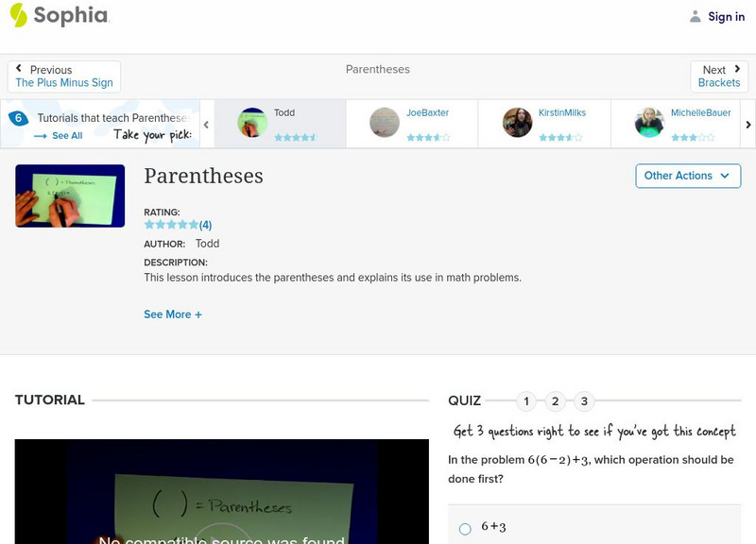This screenshot has height=544, width=756.
Task: Jump to quiz question 3
Action: click(584, 400)
